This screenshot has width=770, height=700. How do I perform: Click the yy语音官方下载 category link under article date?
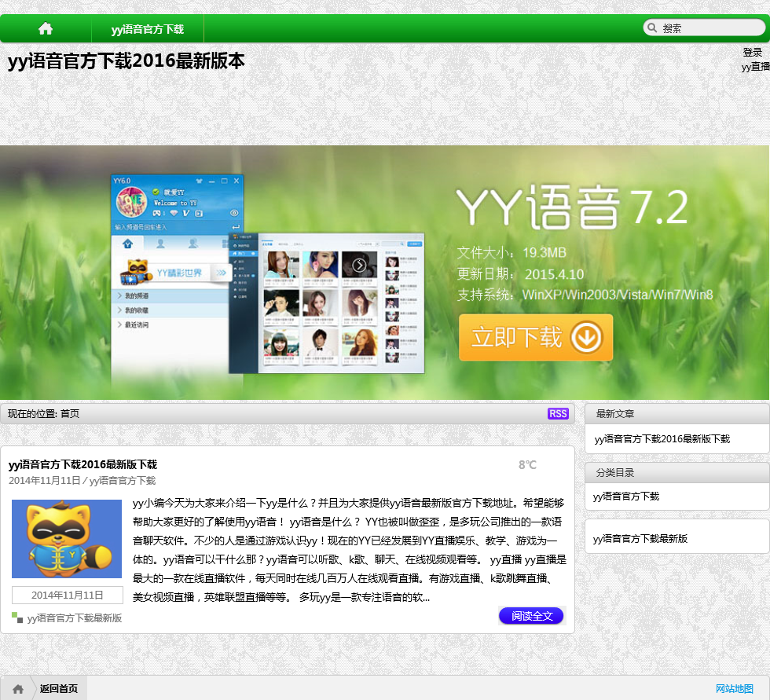pyautogui.click(x=123, y=481)
